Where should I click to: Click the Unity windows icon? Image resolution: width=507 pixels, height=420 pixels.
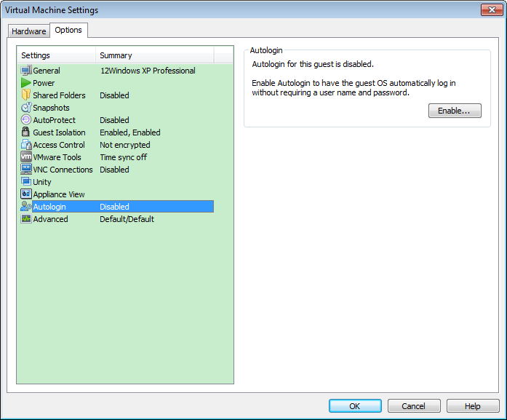click(26, 181)
